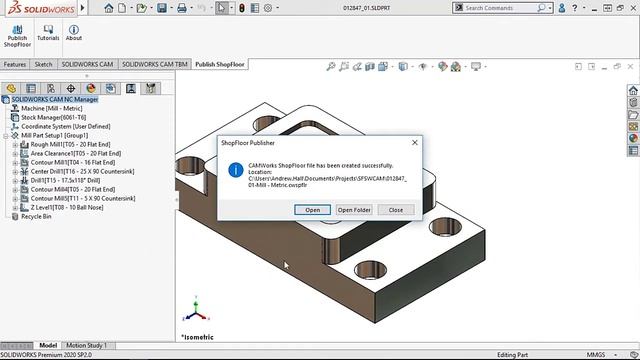
Task: Select Coordinate System [User Defined] item
Action: pos(66,126)
